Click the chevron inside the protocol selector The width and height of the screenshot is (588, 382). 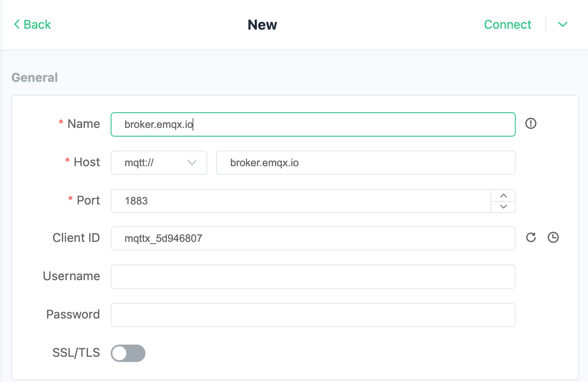tap(192, 162)
